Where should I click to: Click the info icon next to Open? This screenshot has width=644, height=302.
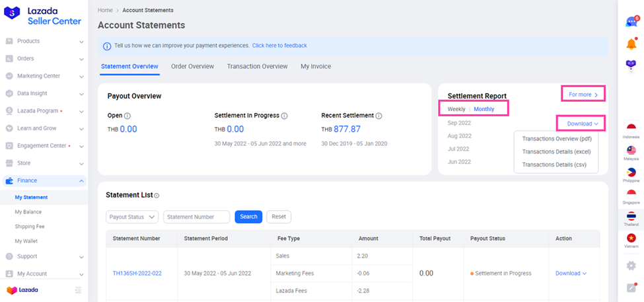127,116
